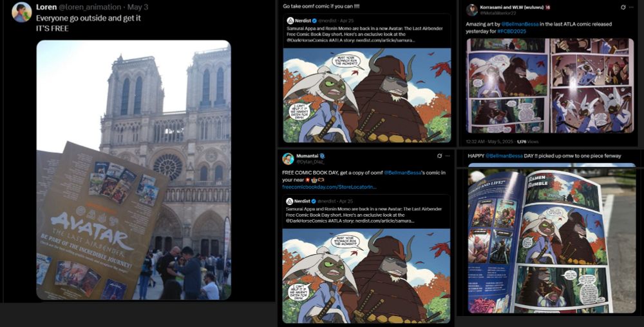644x327 pixels.
Task: Enlarge Korrasami's comic spread photo
Action: [x=550, y=86]
